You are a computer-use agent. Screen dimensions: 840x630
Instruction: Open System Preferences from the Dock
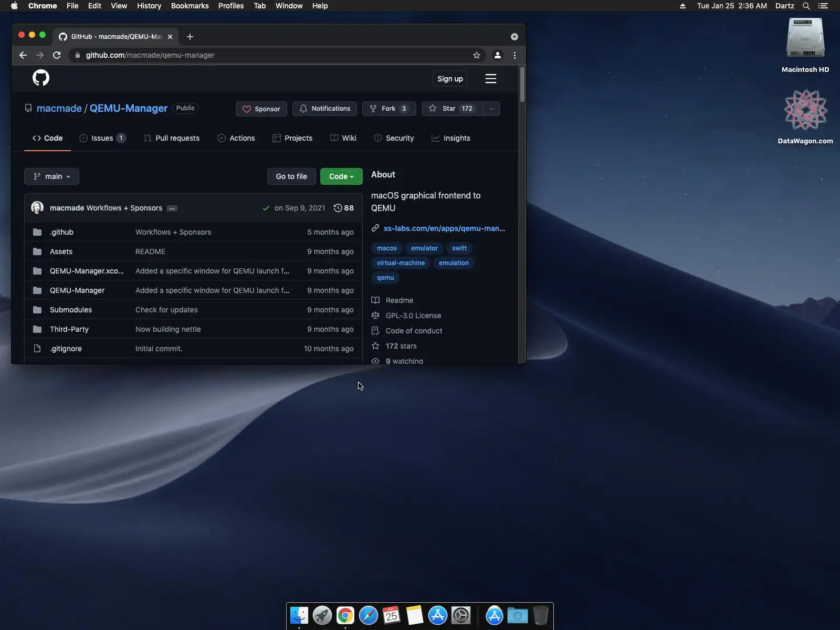461,615
